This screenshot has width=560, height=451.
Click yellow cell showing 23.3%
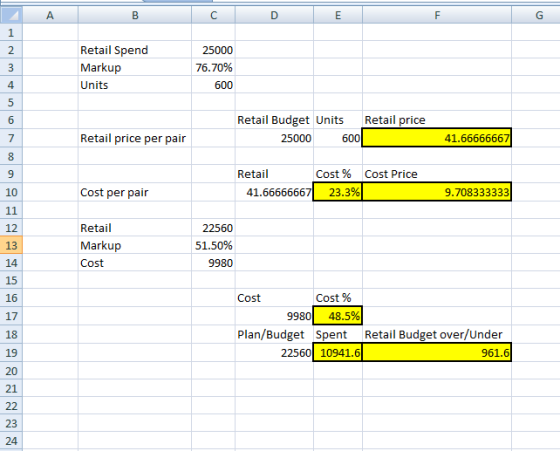point(338,192)
